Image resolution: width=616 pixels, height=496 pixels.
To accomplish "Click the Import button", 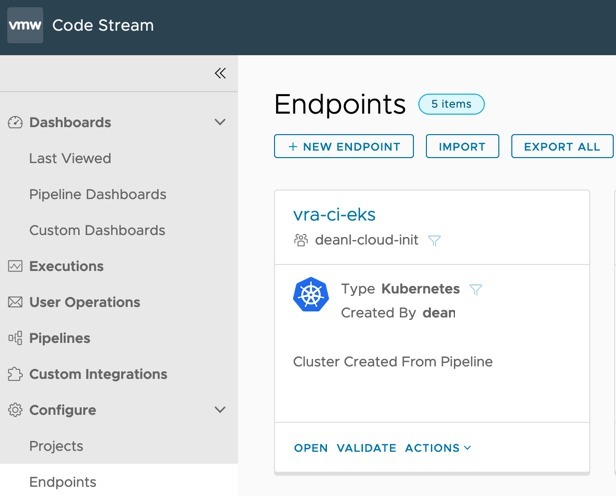I will (462, 146).
